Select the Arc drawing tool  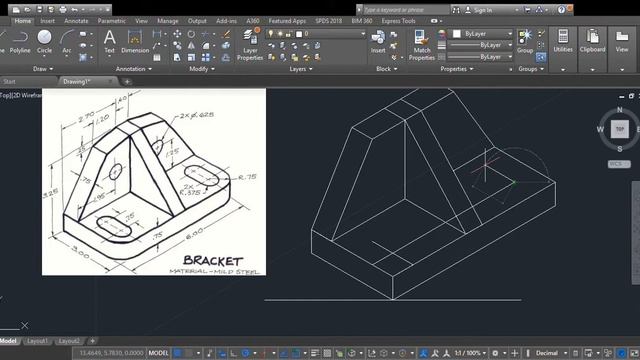(x=67, y=42)
